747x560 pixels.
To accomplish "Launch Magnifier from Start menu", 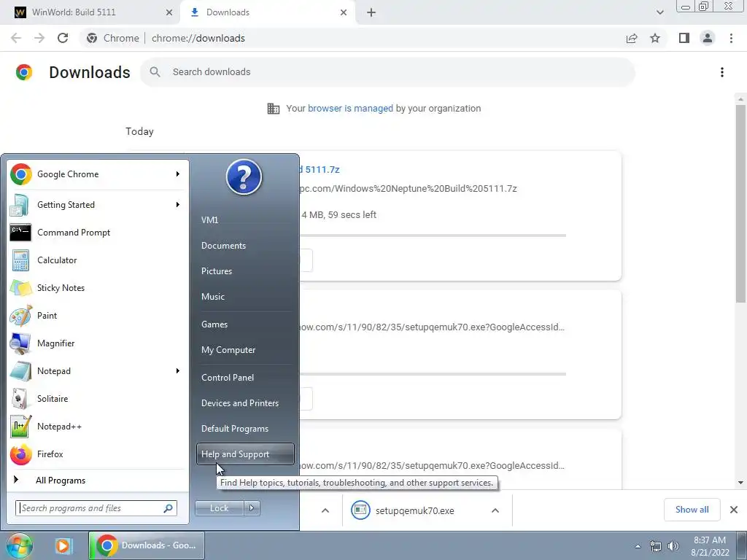I will (98, 343).
